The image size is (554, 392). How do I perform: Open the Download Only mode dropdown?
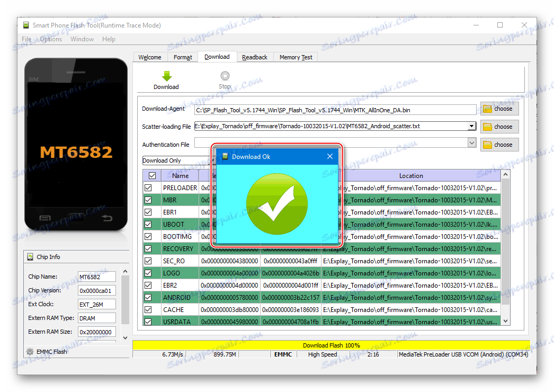(178, 161)
